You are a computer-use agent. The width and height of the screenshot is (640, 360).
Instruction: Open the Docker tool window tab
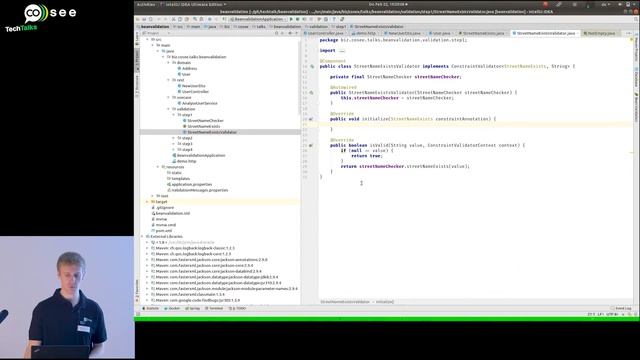coord(172,308)
